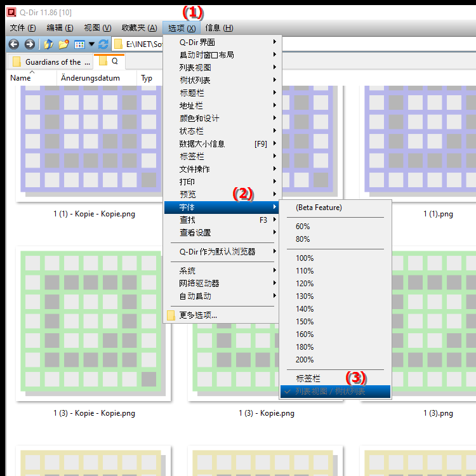This screenshot has height=476, width=476.
Task: Set font size to 130%
Action: [336, 296]
